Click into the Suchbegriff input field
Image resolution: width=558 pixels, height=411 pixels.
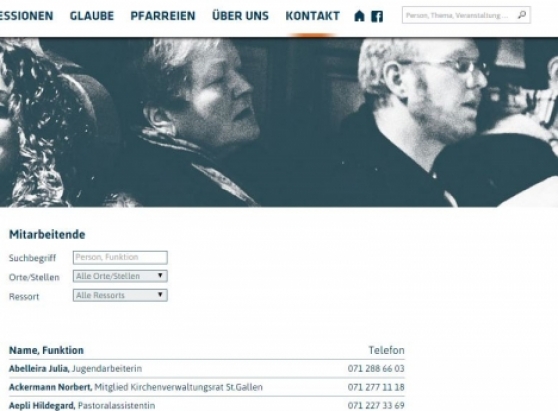pos(120,258)
